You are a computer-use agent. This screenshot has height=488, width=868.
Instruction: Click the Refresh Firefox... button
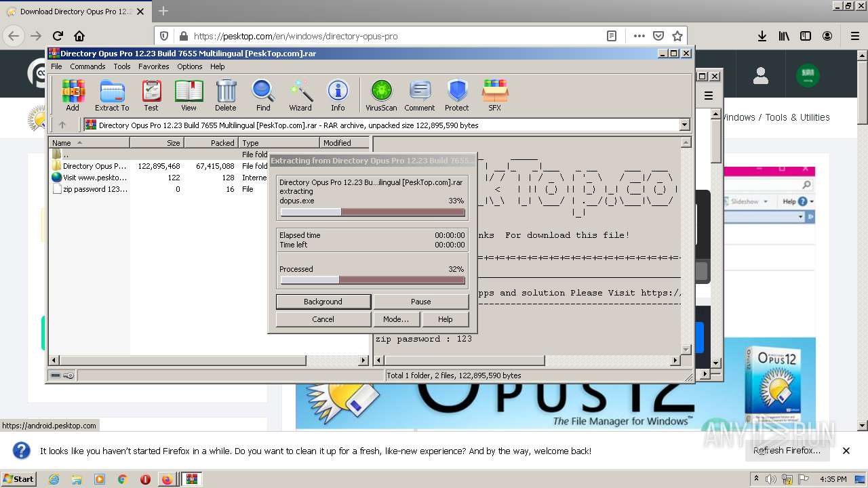pos(787,451)
